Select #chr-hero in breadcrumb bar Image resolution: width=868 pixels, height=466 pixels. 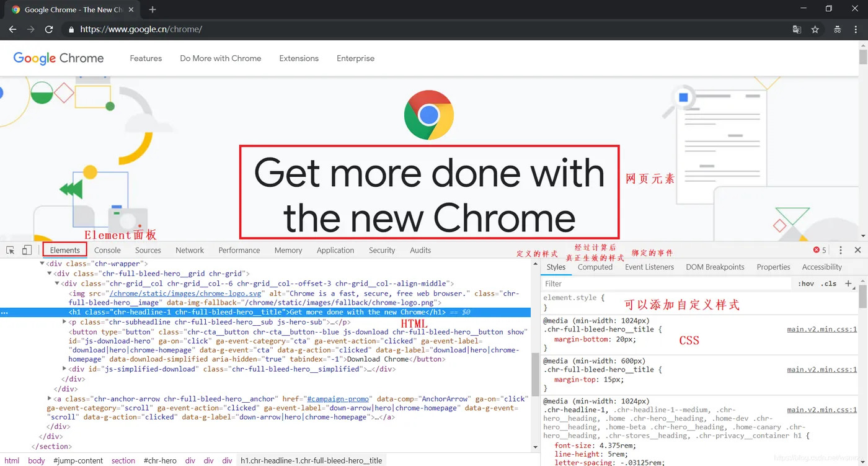tap(160, 460)
